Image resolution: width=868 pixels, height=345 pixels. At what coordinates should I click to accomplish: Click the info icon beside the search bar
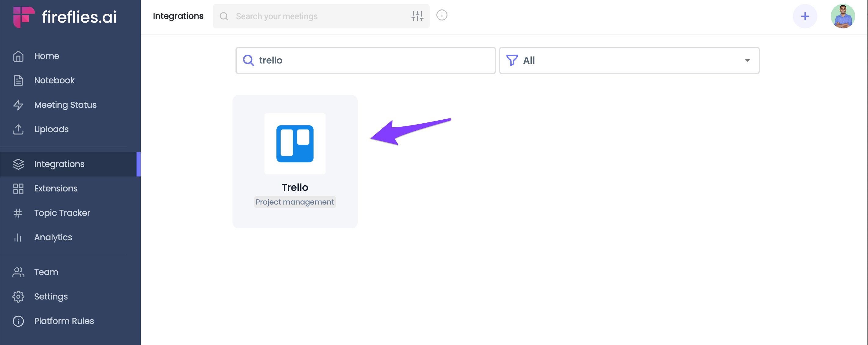coord(442,15)
